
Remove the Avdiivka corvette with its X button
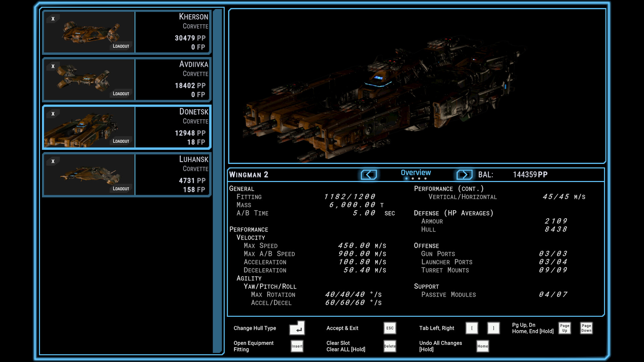pyautogui.click(x=53, y=67)
